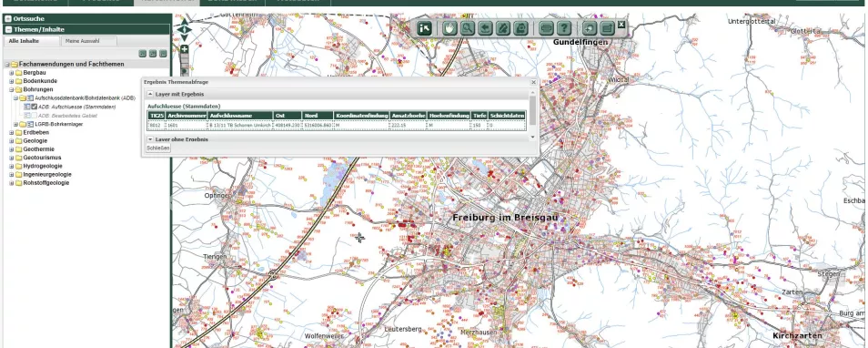
Task: Open the pencil drawing tool
Action: click(503, 28)
